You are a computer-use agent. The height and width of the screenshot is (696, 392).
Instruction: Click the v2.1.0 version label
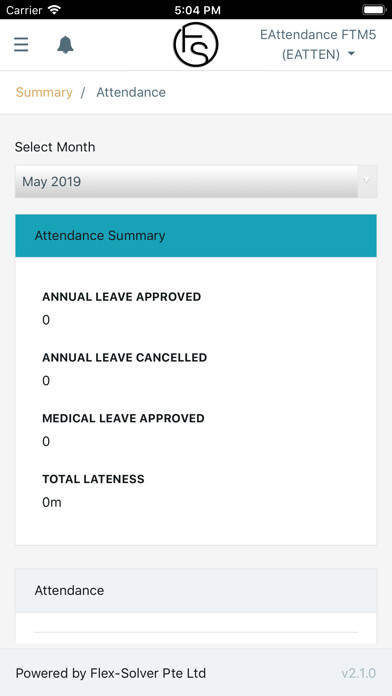coord(359,673)
